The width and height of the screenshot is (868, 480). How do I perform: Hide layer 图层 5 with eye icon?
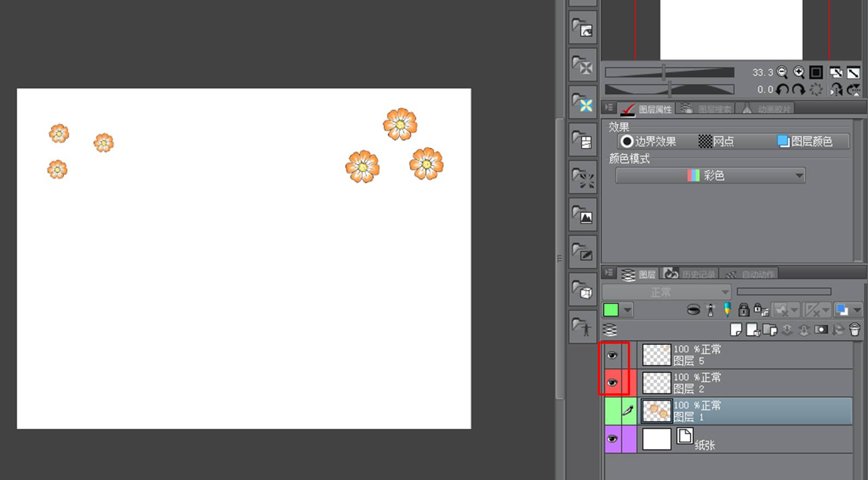point(613,356)
